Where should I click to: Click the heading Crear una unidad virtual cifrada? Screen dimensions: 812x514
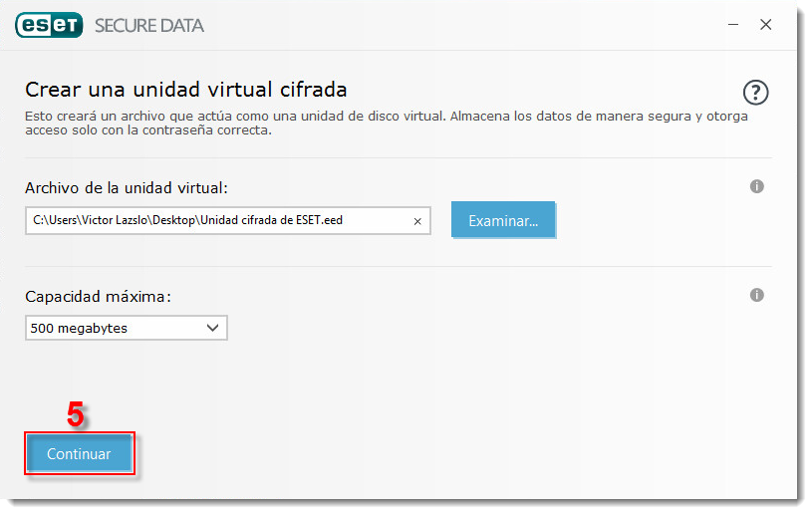click(185, 91)
